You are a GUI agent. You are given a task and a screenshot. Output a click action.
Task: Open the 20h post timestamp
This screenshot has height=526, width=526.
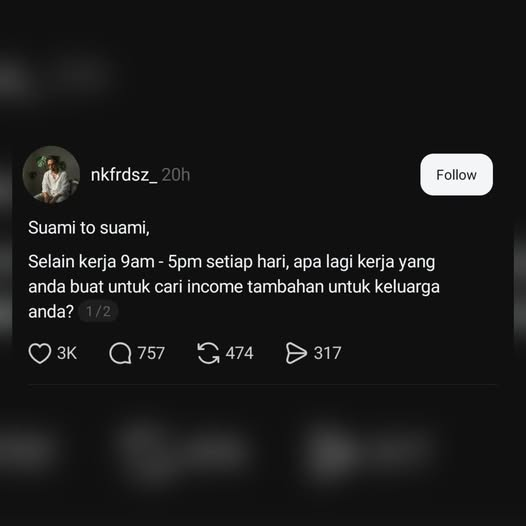tap(176, 175)
